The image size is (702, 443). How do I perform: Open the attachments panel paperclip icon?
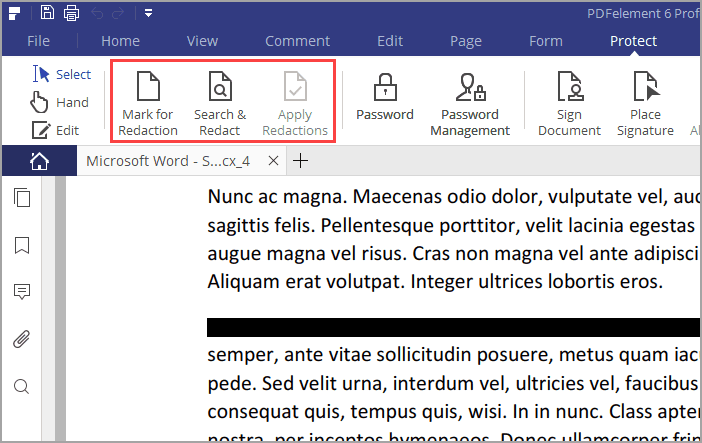(22, 339)
